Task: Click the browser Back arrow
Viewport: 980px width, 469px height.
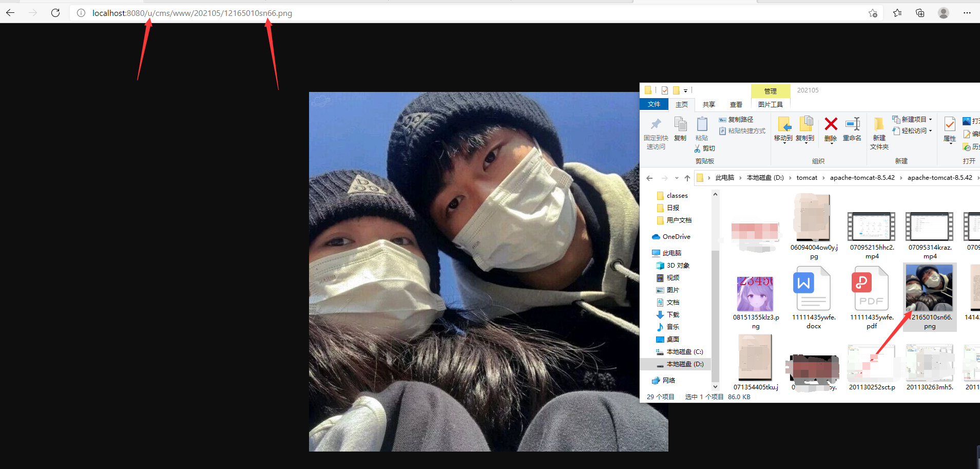Action: (10, 13)
